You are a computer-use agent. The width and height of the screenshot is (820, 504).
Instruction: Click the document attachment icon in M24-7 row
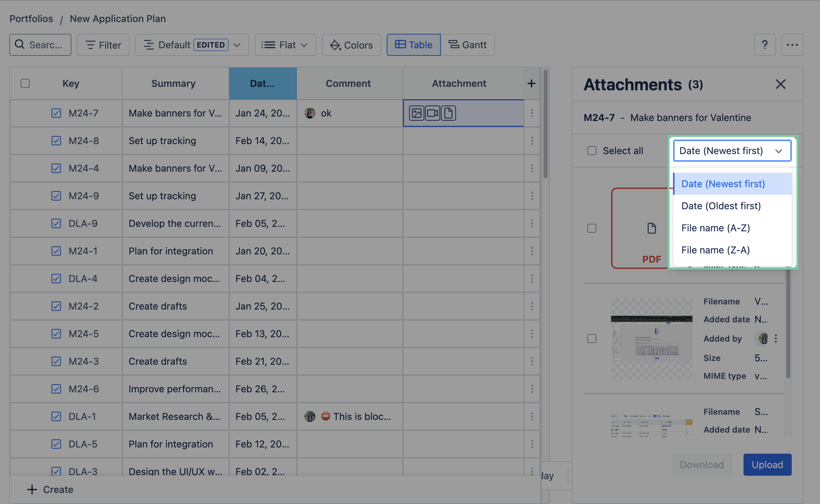pos(448,113)
